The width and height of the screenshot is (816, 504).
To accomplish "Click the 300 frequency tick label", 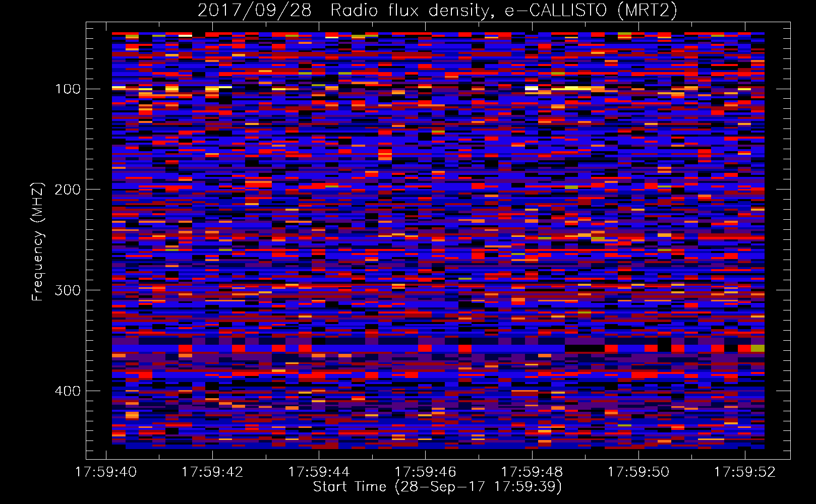I will click(68, 291).
